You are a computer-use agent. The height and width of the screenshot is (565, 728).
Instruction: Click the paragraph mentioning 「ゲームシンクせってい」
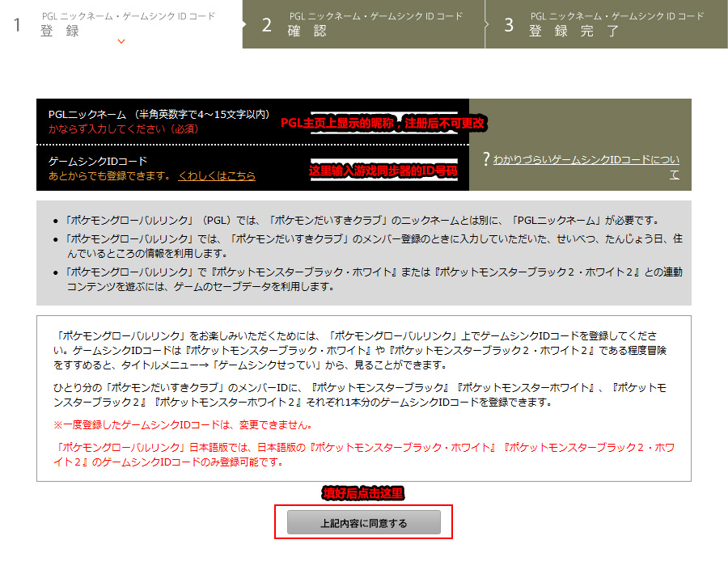click(x=360, y=350)
